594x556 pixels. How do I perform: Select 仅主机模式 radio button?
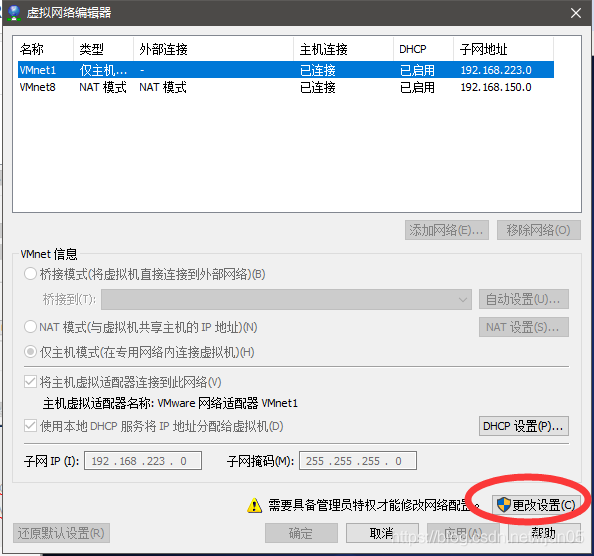(30, 352)
